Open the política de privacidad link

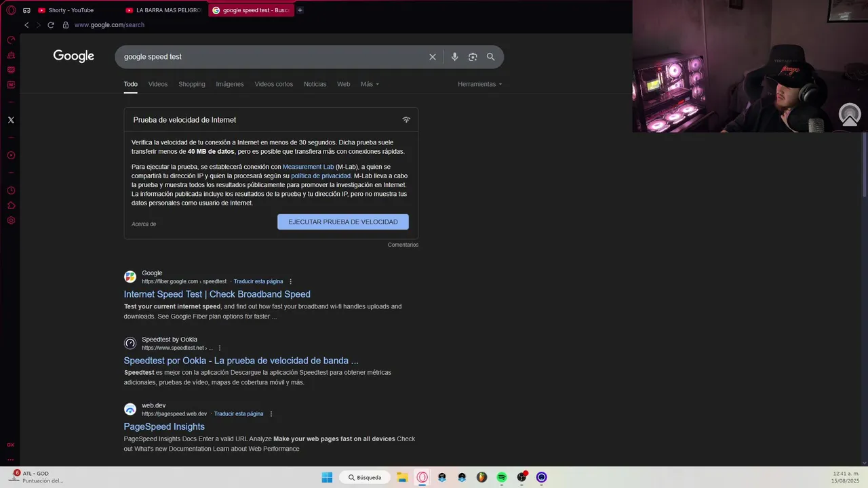[321, 176]
